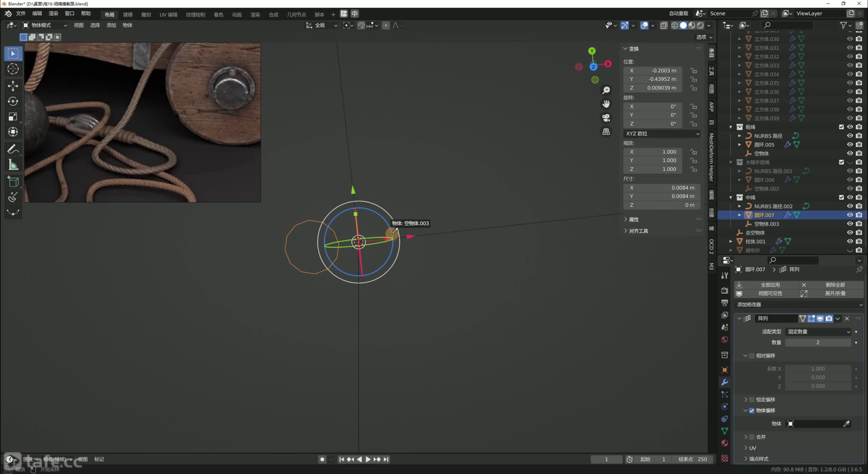Hide NURBS 路径.002 in viewport
Image resolution: width=868 pixels, height=474 pixels.
click(x=850, y=206)
